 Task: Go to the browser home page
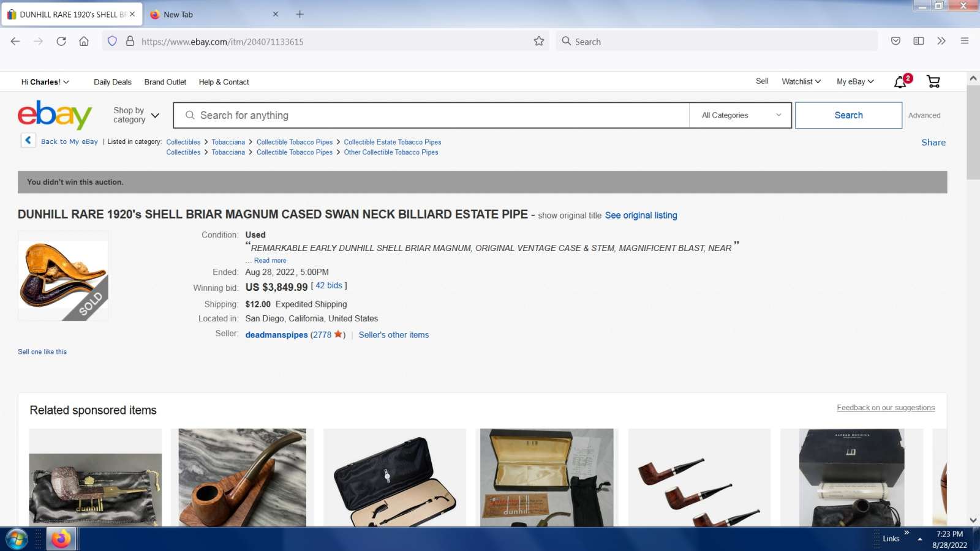(x=84, y=41)
